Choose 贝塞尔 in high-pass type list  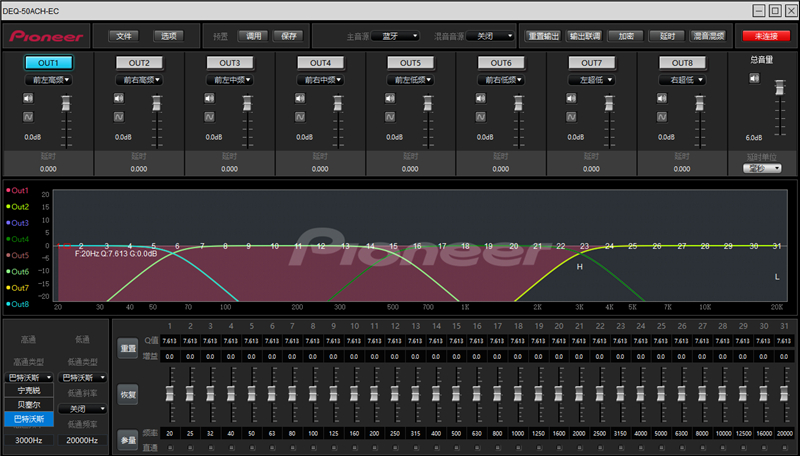tap(29, 405)
